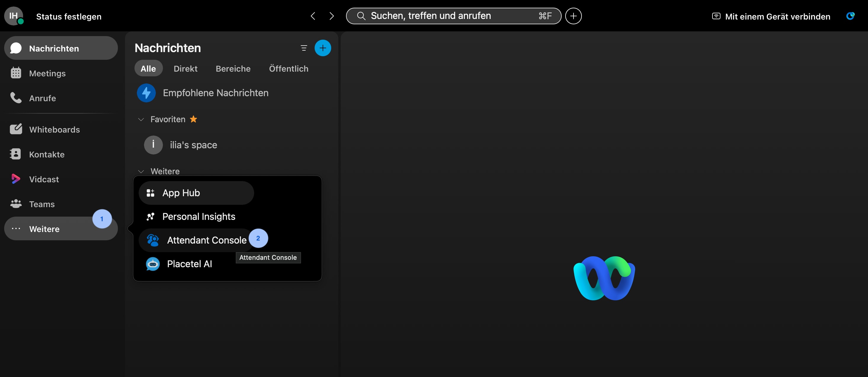Navigate back with the left arrow
The height and width of the screenshot is (377, 868).
[x=313, y=16]
